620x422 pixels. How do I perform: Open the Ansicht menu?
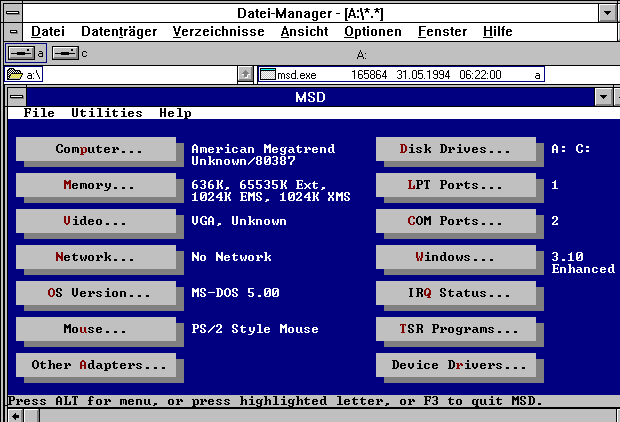(x=304, y=32)
